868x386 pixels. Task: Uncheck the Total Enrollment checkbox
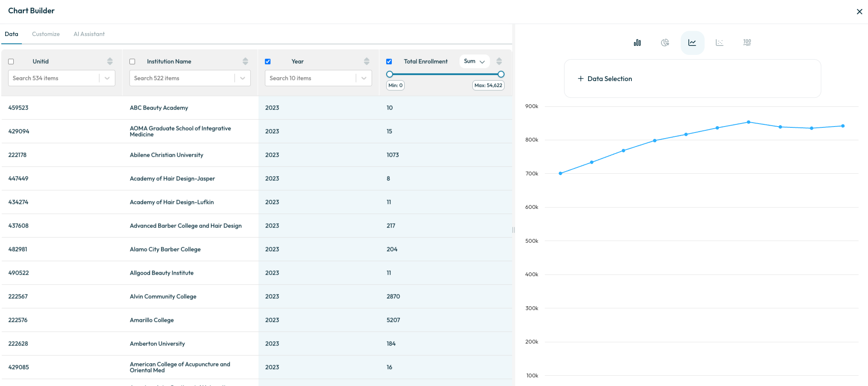coord(389,62)
